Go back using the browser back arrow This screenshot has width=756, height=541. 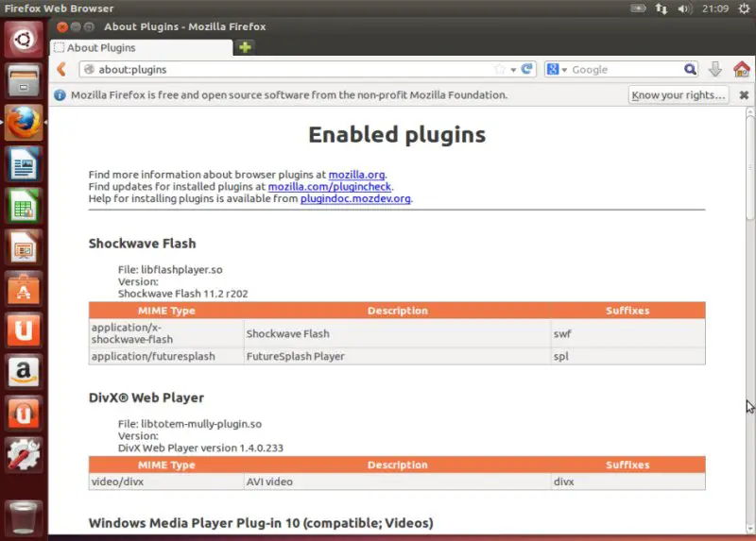pyautogui.click(x=61, y=69)
